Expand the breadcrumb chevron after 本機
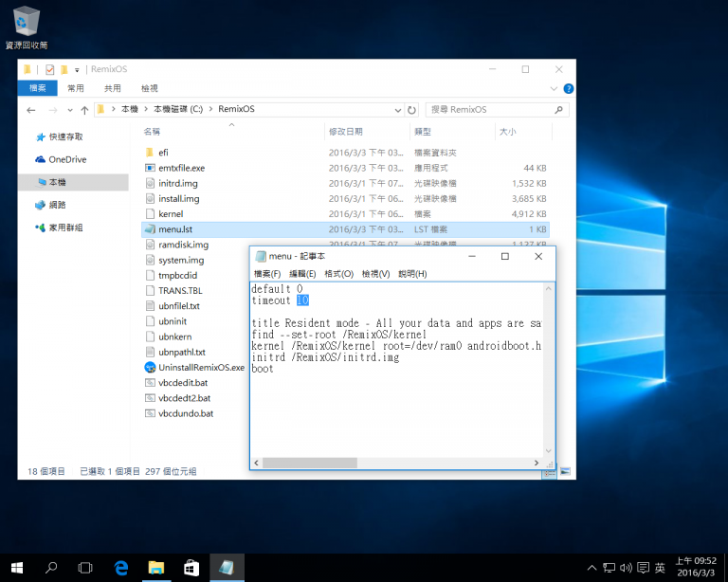The height and width of the screenshot is (582, 728). click(x=146, y=109)
